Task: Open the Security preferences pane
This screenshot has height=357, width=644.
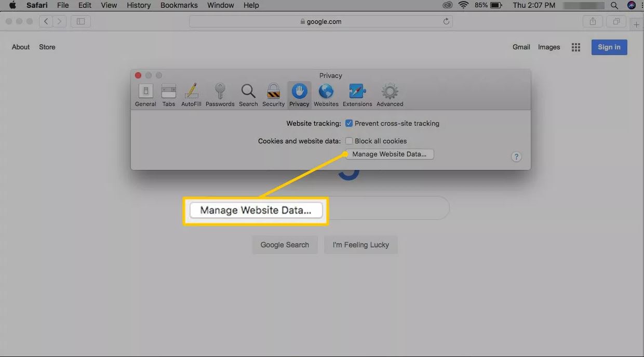Action: tap(273, 95)
